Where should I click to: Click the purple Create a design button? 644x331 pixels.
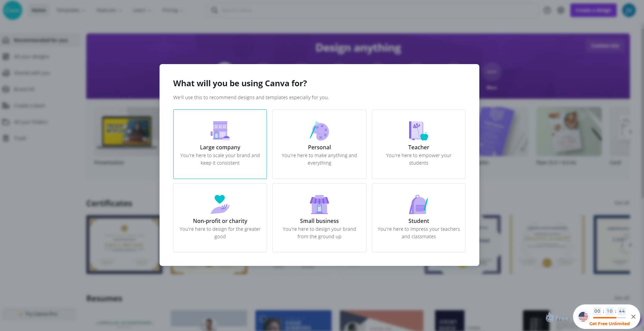pos(594,10)
